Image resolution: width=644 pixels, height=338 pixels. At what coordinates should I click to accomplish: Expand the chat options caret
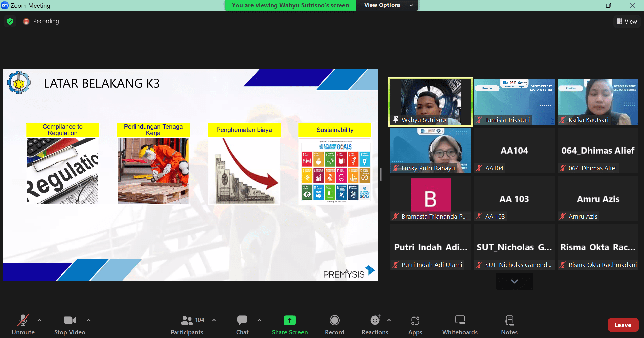[259, 320]
